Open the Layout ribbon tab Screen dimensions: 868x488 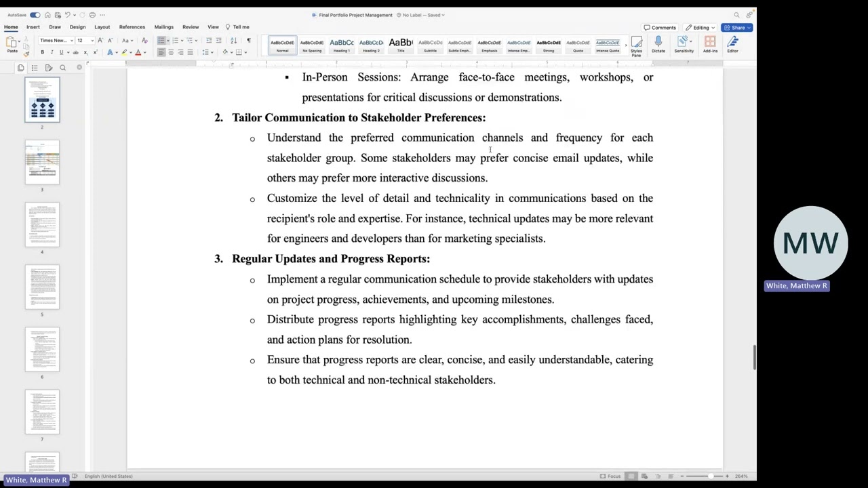click(102, 27)
